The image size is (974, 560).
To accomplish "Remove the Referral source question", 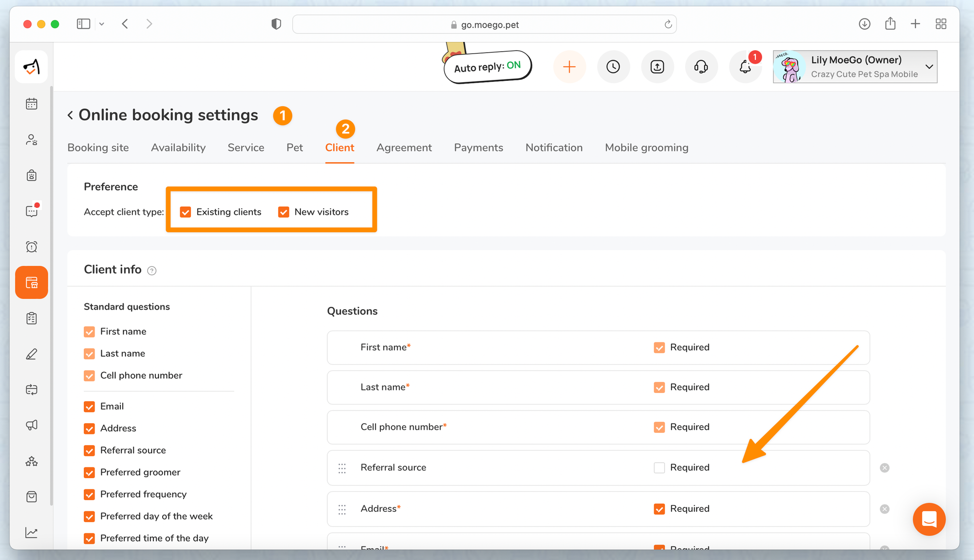I will pos(884,468).
